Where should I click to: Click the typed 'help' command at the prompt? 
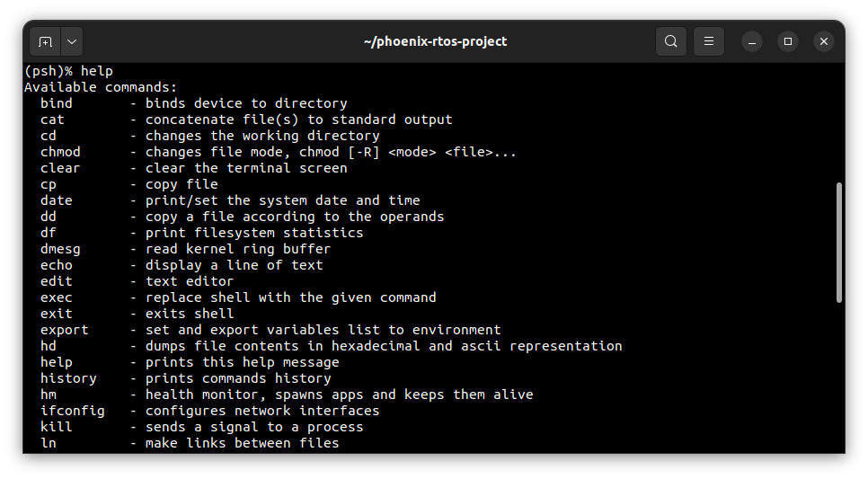coord(97,71)
